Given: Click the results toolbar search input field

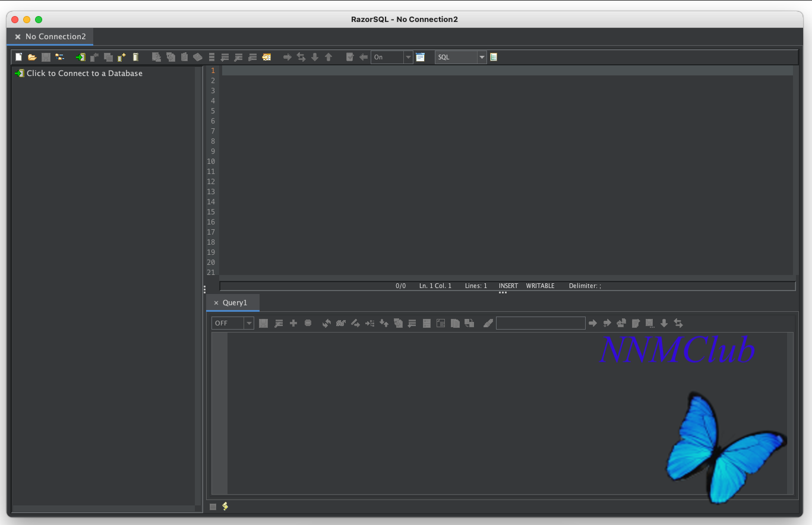Looking at the screenshot, I should click(x=541, y=323).
